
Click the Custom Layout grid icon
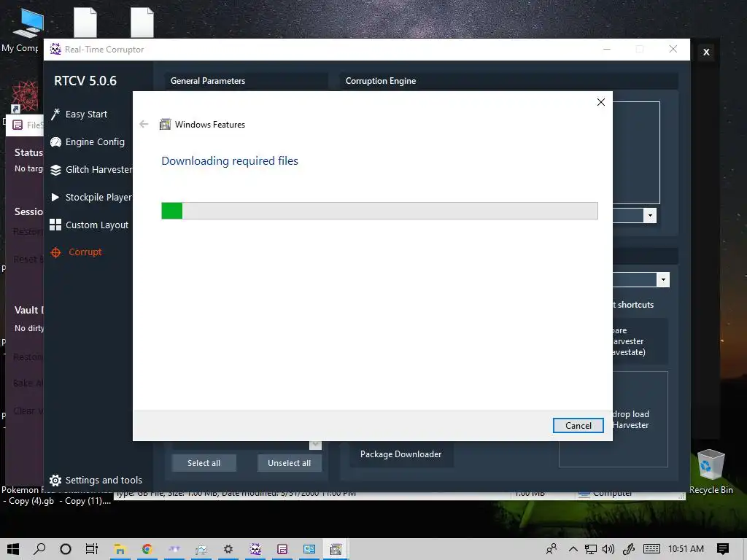click(55, 225)
